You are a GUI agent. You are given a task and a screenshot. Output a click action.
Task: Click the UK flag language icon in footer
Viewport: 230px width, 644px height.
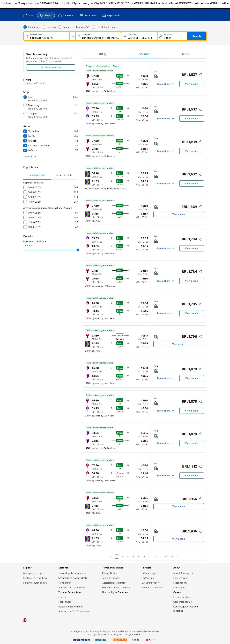click(25, 620)
